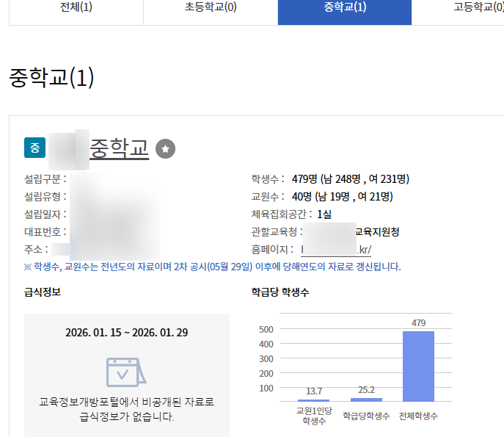504x437 pixels.
Task: Open the 고등학교(0) tab
Action: pos(479,7)
